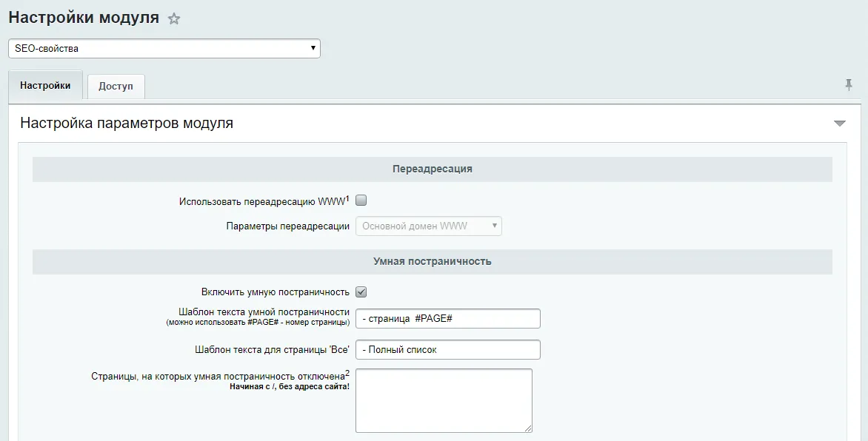The width and height of the screenshot is (868, 441).
Task: Click the dropdown arrow of the module selector
Action: pos(313,48)
